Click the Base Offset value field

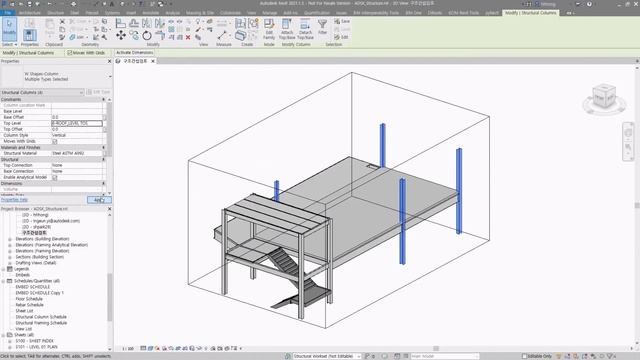pos(77,117)
